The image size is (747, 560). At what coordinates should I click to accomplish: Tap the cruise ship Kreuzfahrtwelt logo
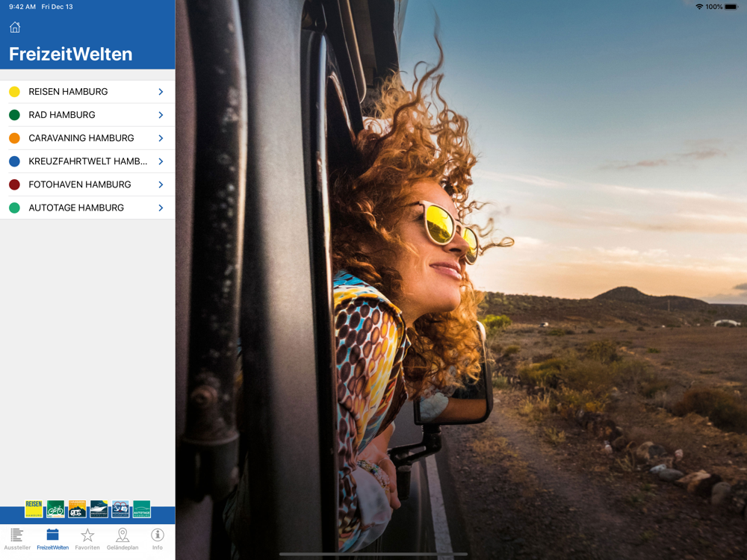pos(99,509)
